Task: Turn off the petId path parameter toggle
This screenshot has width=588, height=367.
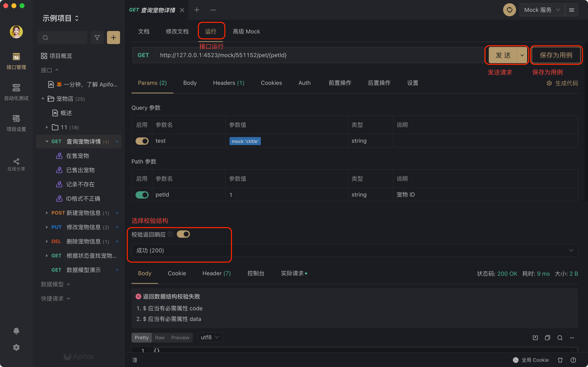Action: (142, 195)
